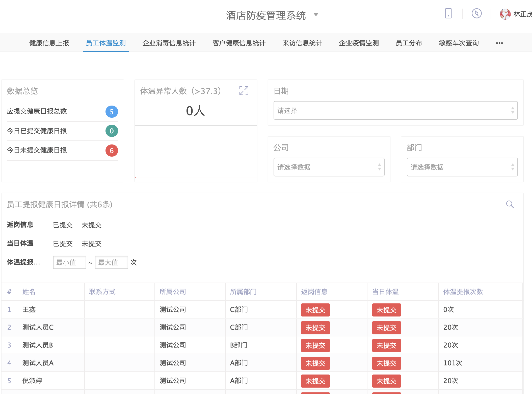Screen dimensions: 532x394
Task: Click the blue badge 5 for 应提交健康日报总数
Action: click(112, 112)
